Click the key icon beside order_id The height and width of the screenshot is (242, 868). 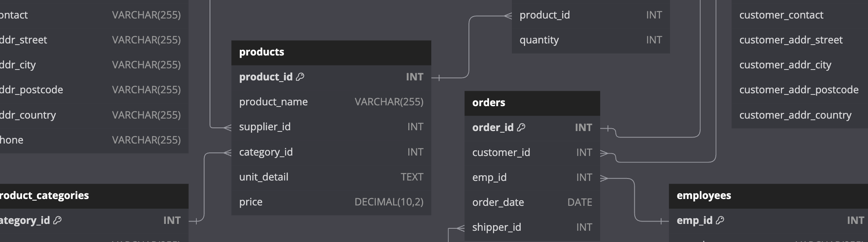coord(521,127)
